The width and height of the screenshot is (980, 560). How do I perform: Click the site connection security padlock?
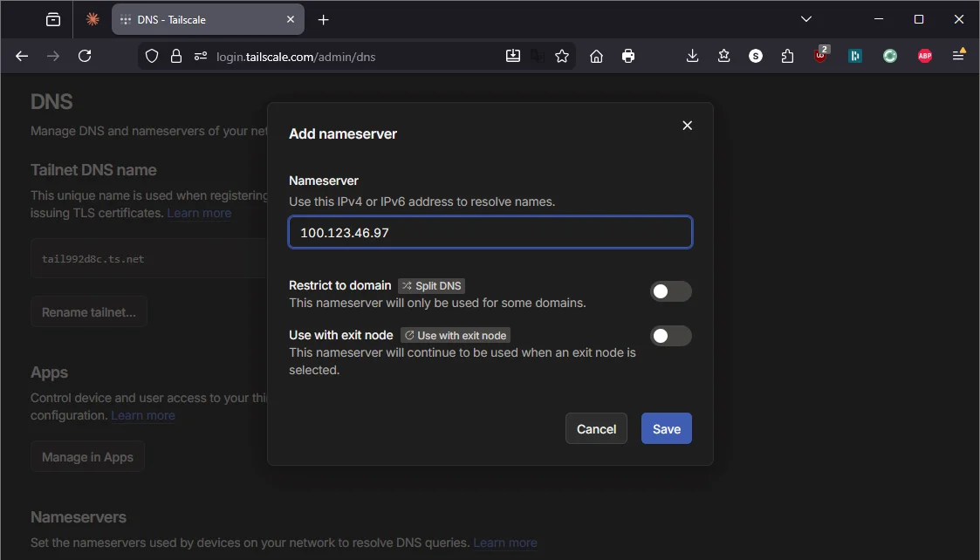pos(175,56)
